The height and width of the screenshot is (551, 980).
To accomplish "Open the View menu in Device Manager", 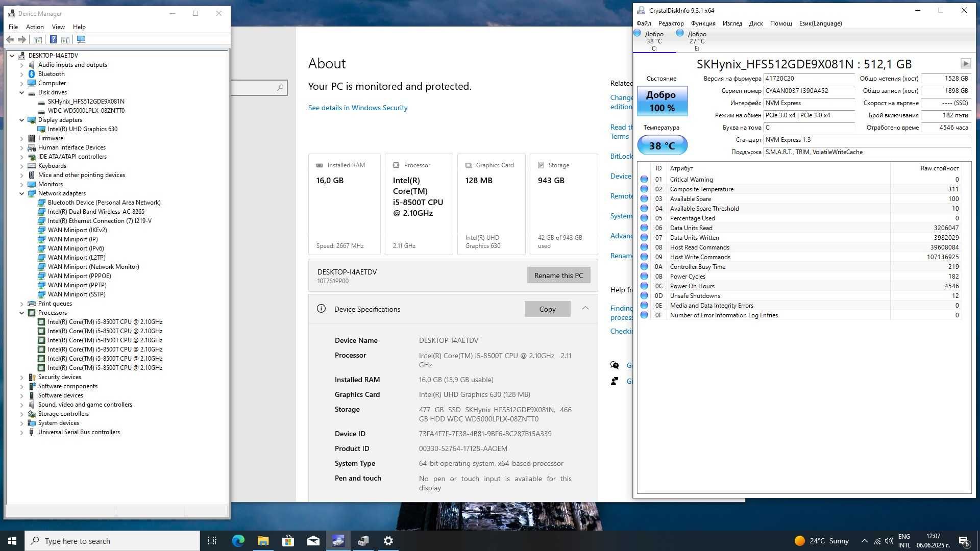I will (x=58, y=27).
